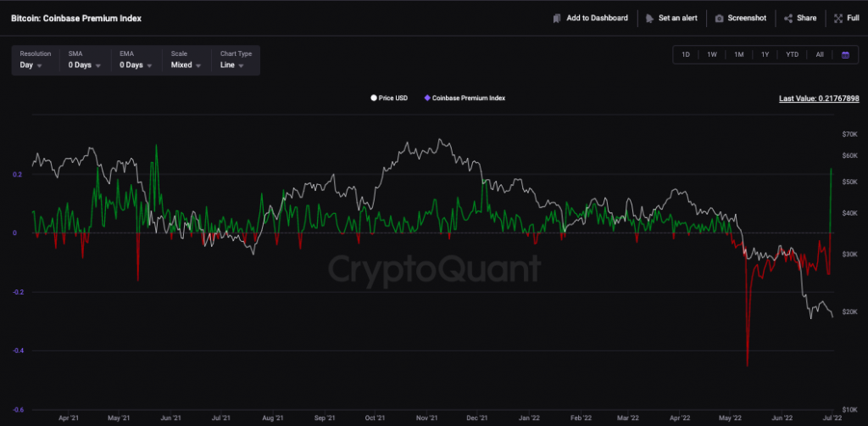The height and width of the screenshot is (426, 868).
Task: Click the Add to Dashboard label
Action: click(x=597, y=19)
